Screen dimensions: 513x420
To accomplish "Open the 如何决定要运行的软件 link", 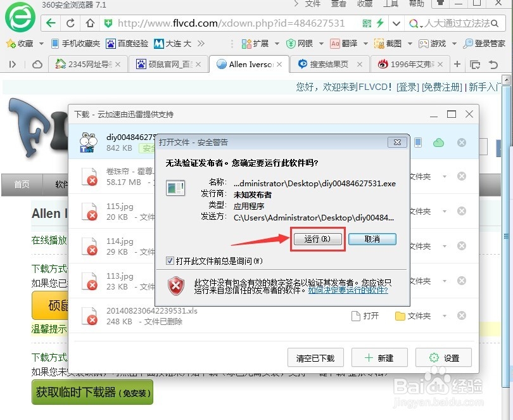I will click(348, 290).
